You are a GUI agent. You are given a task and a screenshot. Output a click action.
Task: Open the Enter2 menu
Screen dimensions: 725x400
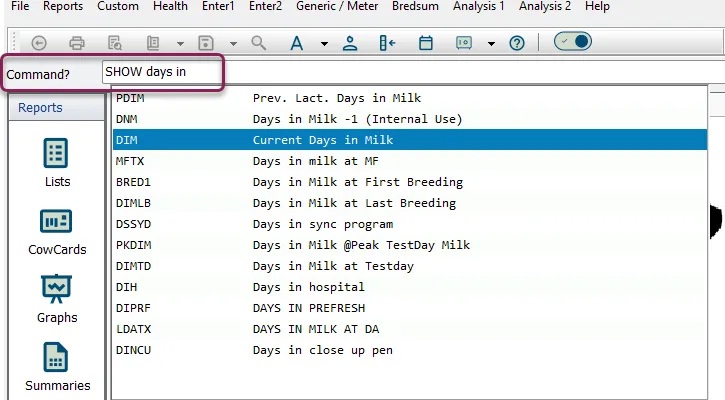265,6
